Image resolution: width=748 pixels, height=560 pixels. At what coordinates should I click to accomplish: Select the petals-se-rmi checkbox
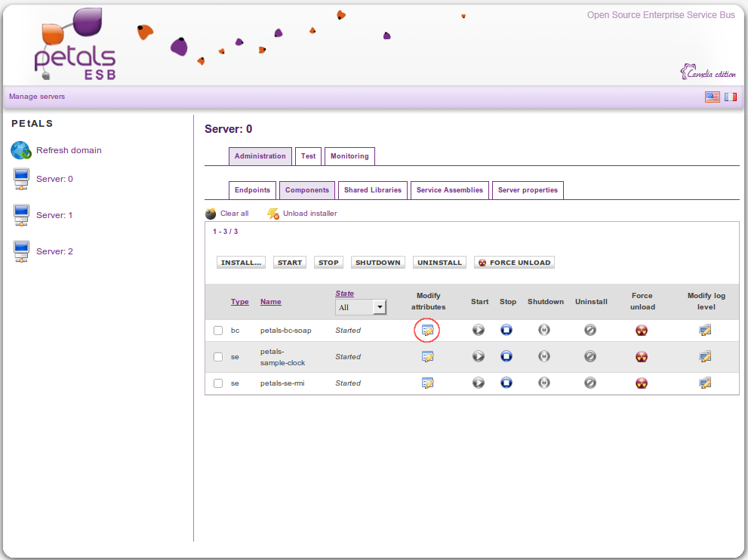(218, 383)
